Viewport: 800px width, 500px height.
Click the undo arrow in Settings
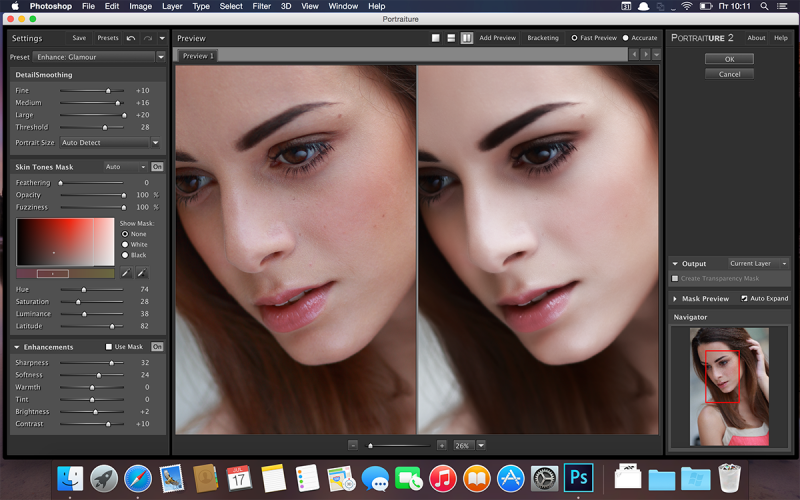click(x=131, y=38)
